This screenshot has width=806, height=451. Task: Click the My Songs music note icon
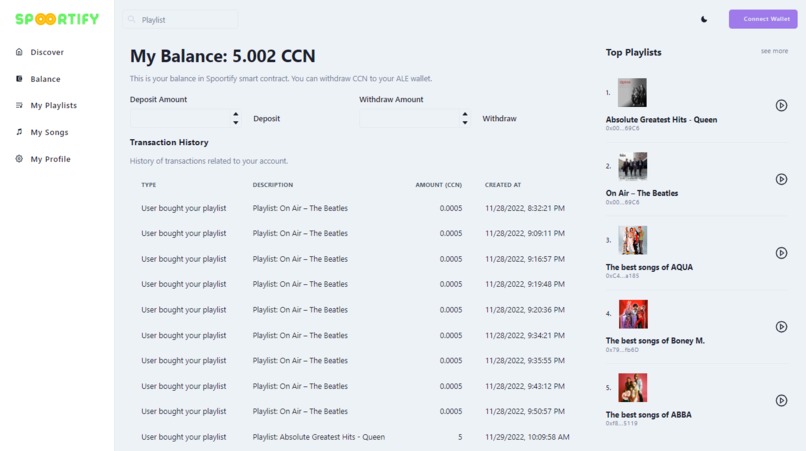coord(19,132)
